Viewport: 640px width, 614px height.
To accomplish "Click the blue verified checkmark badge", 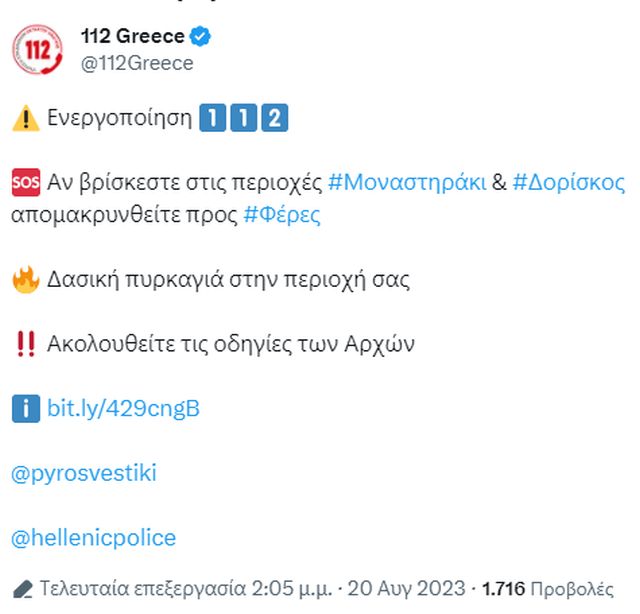I will point(201,37).
